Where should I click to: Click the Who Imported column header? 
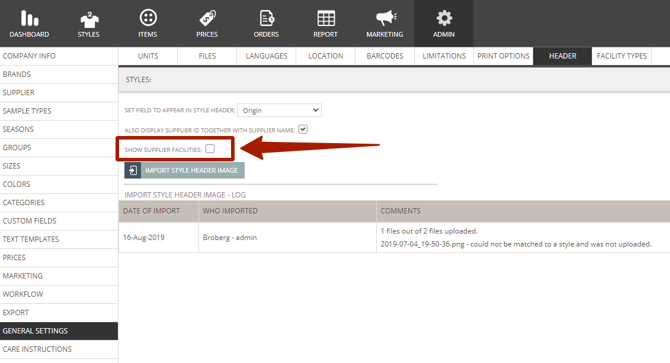point(288,211)
